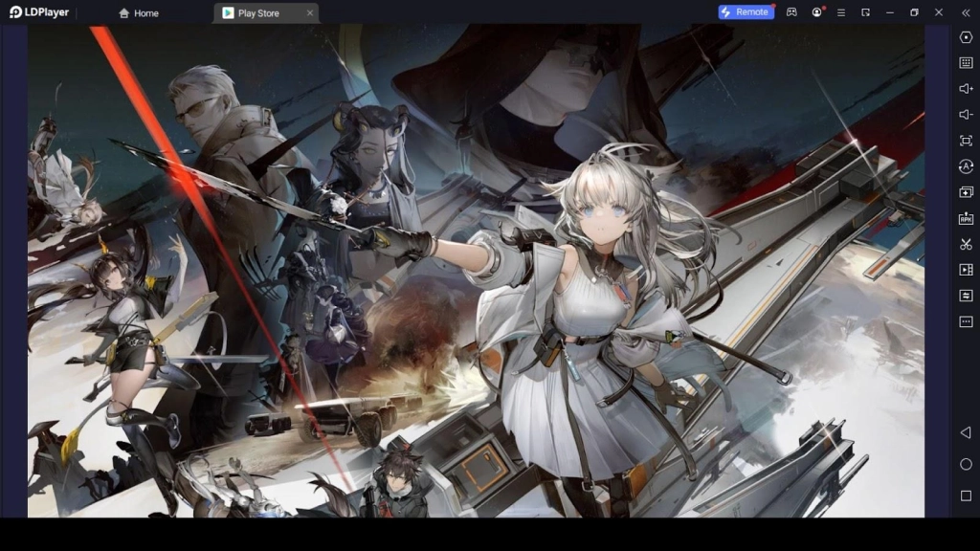Screen dimensions: 980x551
Task: Open the synchronizer icon in the sidebar
Action: 966,296
